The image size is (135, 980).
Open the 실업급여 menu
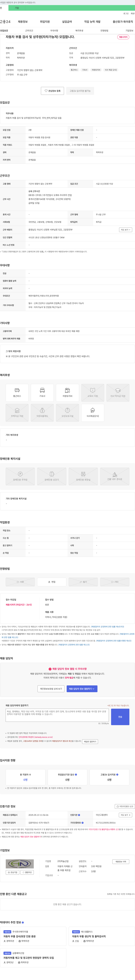click(67, 22)
